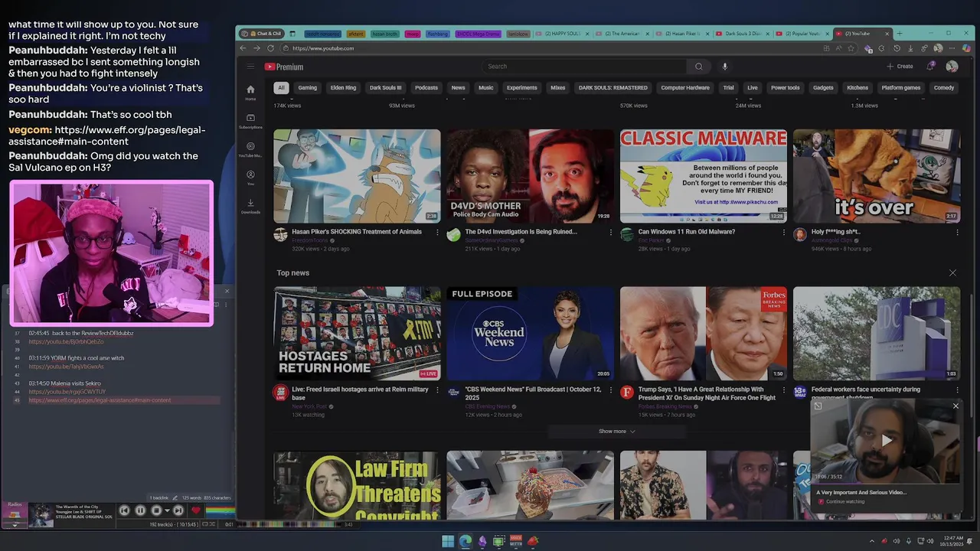Screen dimensions: 980x551
Task: Select the All filter chip
Action: (x=281, y=88)
